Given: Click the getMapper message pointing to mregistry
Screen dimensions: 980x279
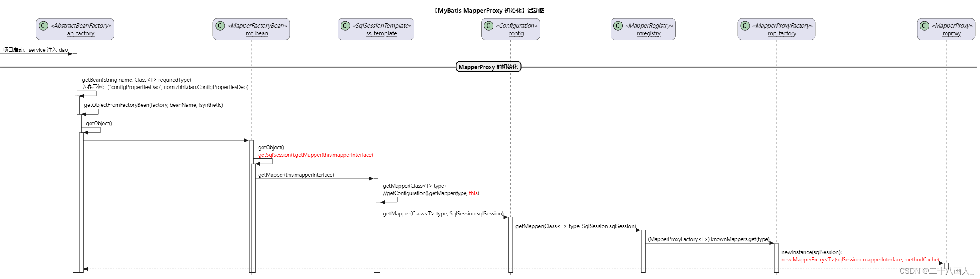Looking at the screenshot, I should pos(576,226).
